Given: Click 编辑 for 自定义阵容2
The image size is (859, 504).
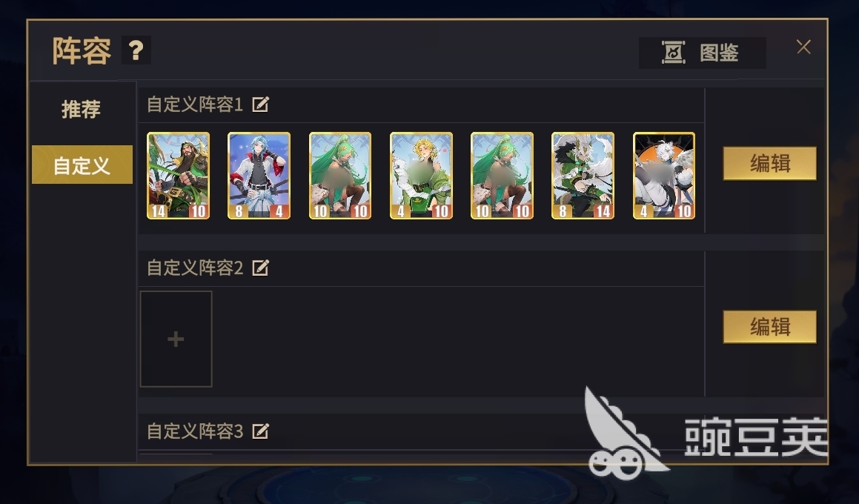Looking at the screenshot, I should click(x=770, y=327).
